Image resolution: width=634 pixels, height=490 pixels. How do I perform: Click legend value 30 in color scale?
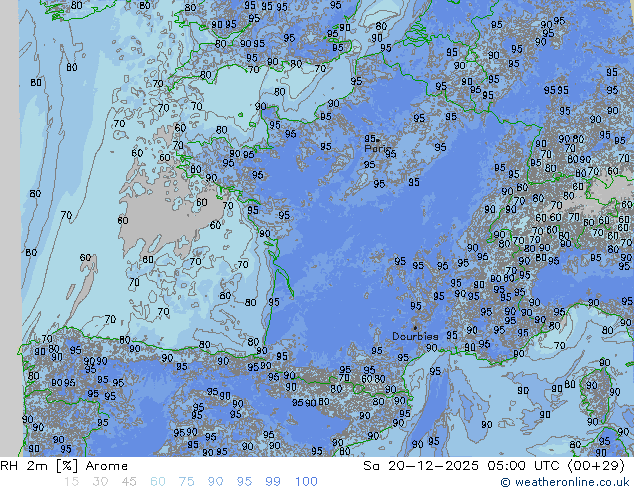click(x=100, y=482)
